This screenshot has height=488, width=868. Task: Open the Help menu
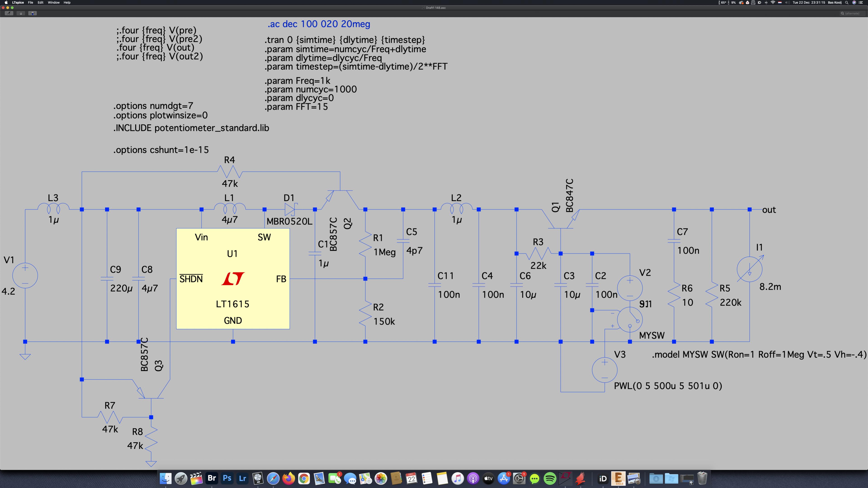click(x=67, y=2)
